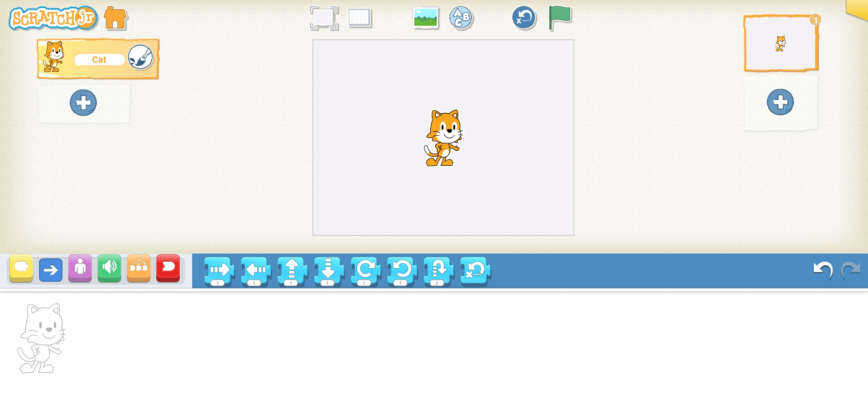868x415 pixels.
Task: Select the Move Left motion block
Action: point(255,271)
